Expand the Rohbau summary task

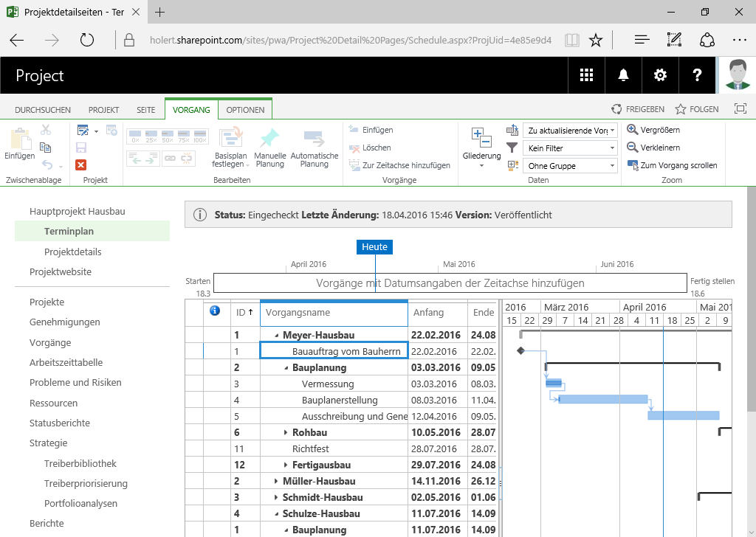coord(286,433)
